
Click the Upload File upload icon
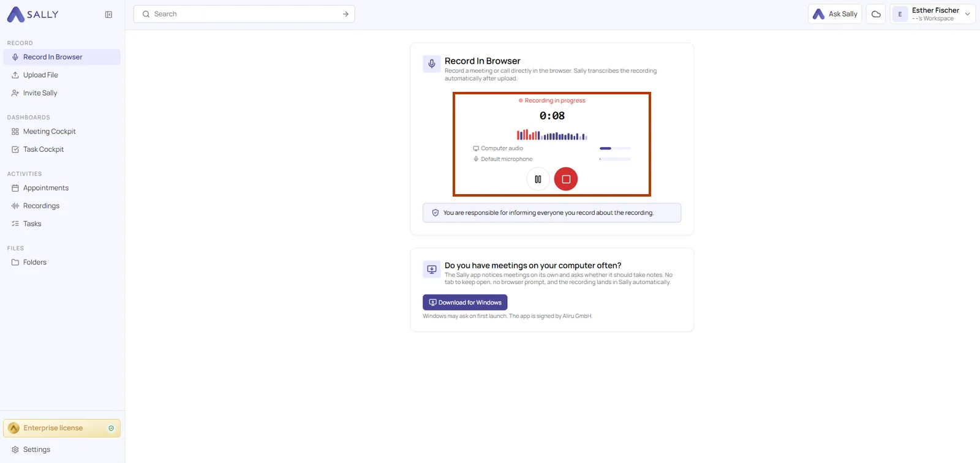(x=15, y=75)
